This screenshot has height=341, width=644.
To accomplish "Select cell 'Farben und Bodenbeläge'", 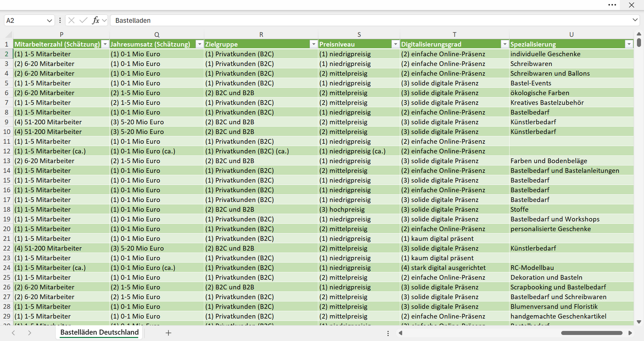I will tap(571, 161).
